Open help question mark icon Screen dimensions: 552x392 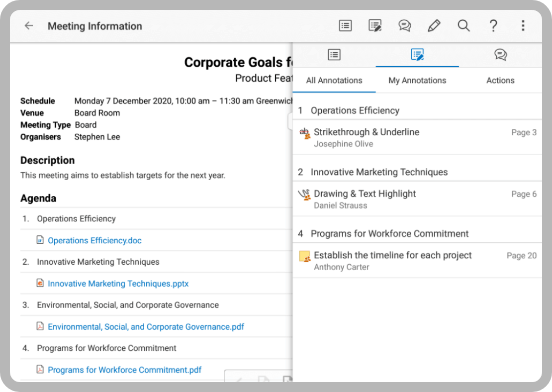pos(493,26)
